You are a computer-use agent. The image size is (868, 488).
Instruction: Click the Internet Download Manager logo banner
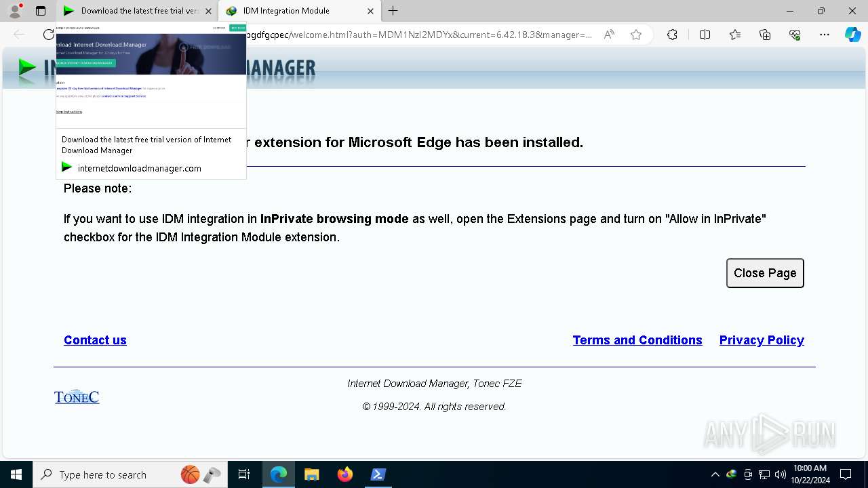point(166,68)
